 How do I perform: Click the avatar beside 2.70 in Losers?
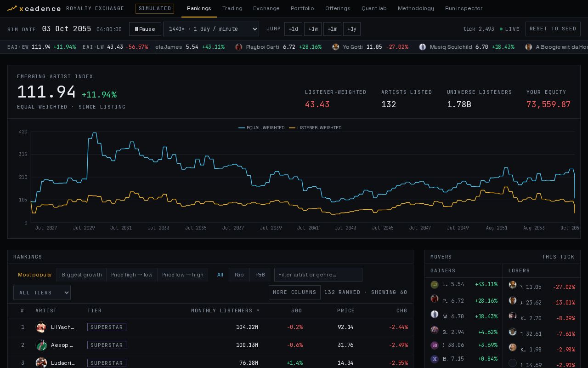513,316
